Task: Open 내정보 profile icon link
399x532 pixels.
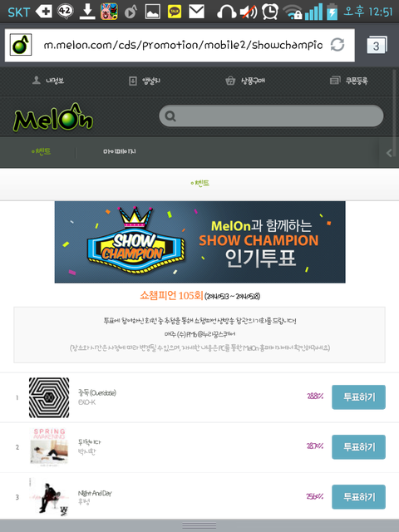Action: tap(36, 81)
